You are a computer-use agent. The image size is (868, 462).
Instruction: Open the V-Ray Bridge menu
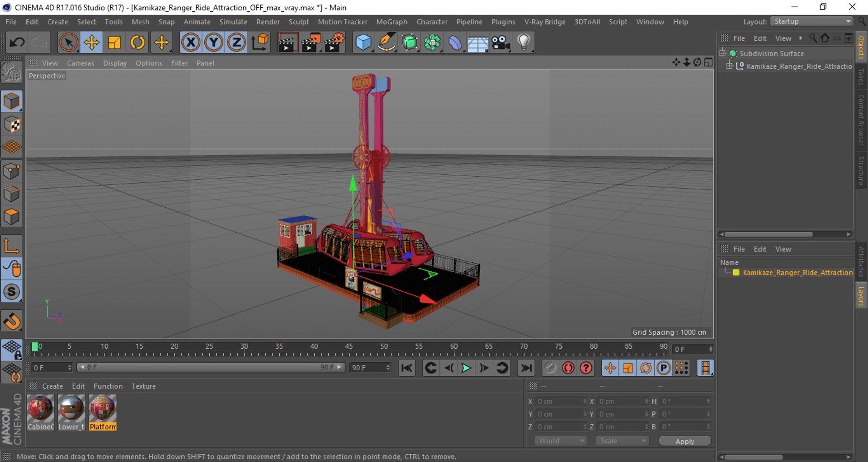click(x=545, y=22)
